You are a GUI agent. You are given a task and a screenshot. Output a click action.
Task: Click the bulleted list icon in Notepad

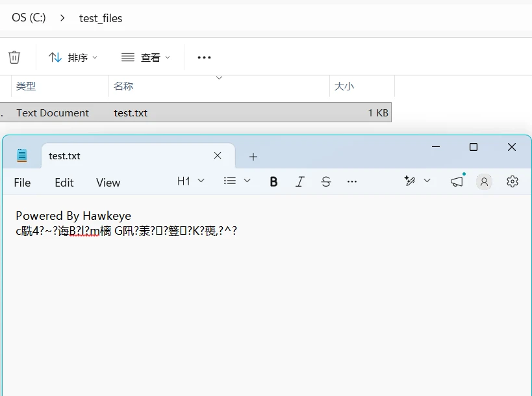230,181
